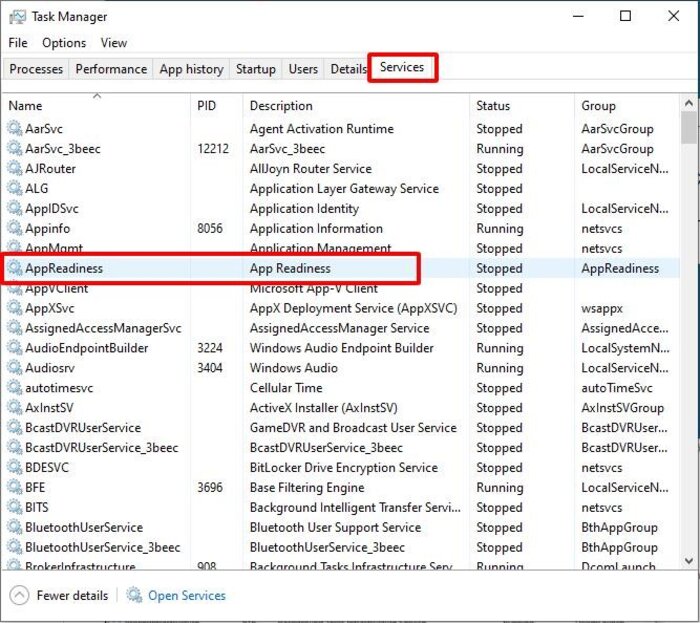This screenshot has width=700, height=623.
Task: Open the View menu
Action: click(114, 43)
